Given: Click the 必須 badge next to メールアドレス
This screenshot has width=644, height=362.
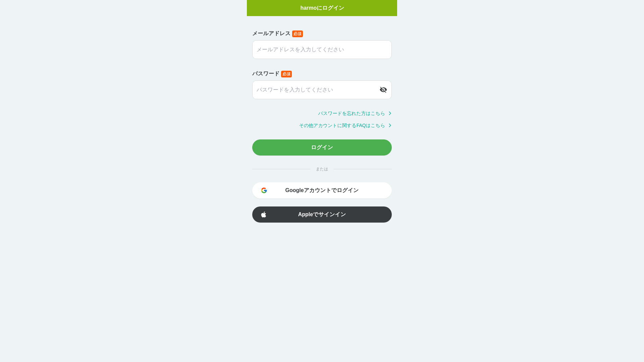Looking at the screenshot, I should point(298,34).
